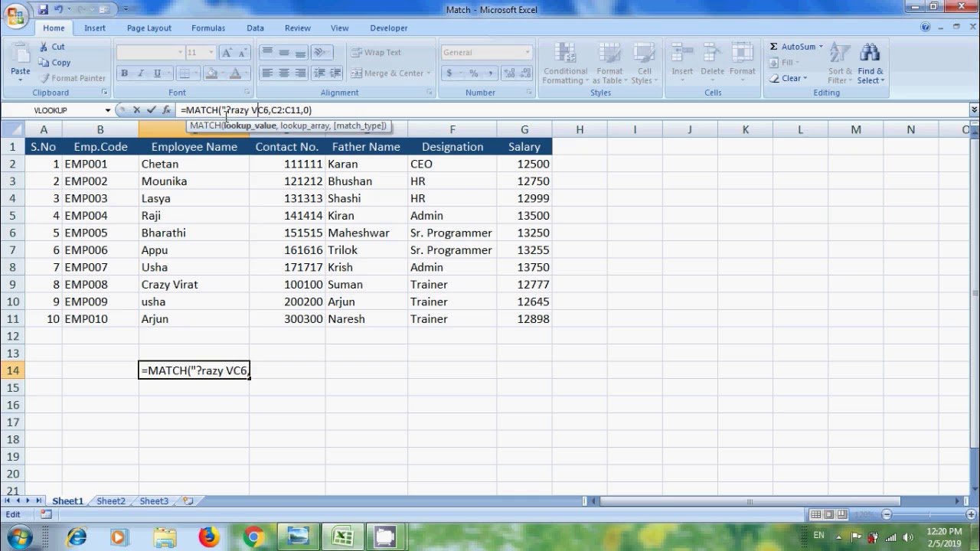Switch to the Insert ribbon tab
Viewport: 980px width, 551px height.
coord(95,28)
